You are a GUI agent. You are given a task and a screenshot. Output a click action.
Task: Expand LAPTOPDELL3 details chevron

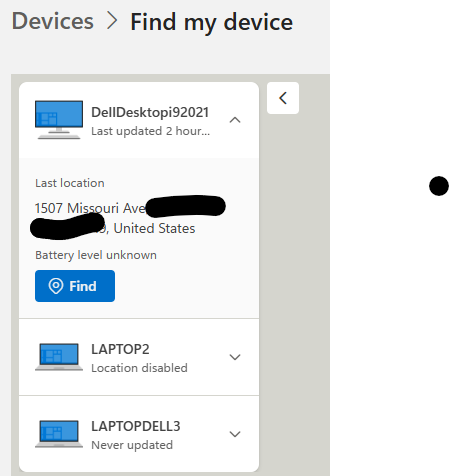235,434
